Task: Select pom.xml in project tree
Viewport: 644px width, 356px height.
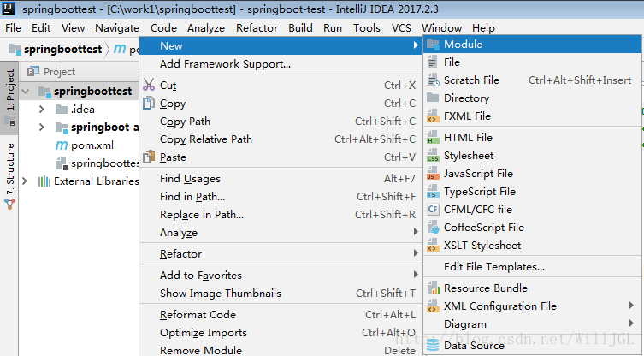Action: coord(92,145)
